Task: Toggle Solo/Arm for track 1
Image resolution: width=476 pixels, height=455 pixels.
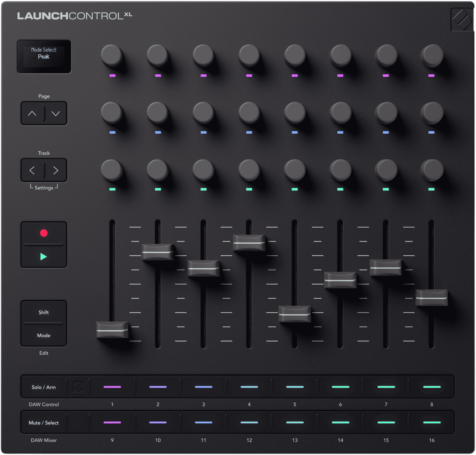Action: (x=112, y=387)
